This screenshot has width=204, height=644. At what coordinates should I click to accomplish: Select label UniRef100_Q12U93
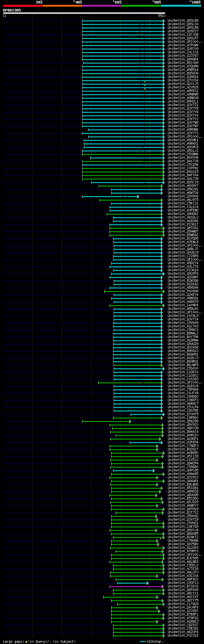click(183, 548)
